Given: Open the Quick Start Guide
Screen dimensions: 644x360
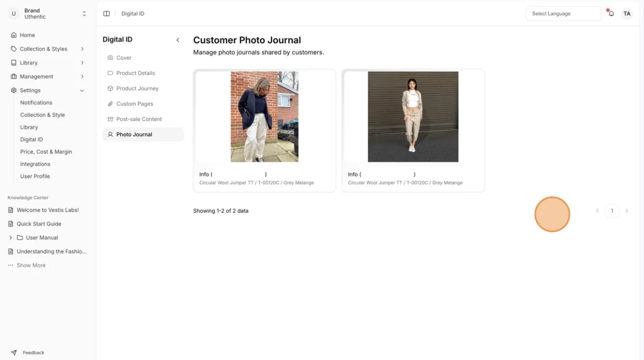Looking at the screenshot, I should pos(39,224).
